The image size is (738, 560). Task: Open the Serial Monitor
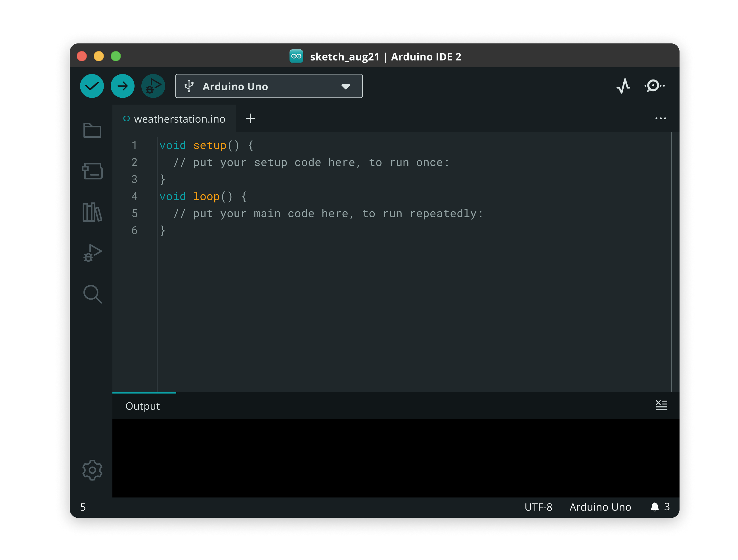(x=654, y=86)
